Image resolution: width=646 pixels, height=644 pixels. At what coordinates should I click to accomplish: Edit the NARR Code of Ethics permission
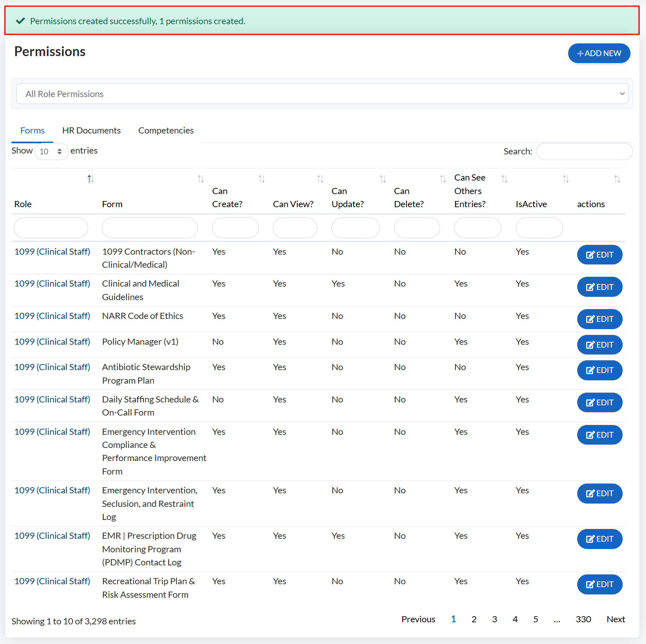click(x=599, y=319)
